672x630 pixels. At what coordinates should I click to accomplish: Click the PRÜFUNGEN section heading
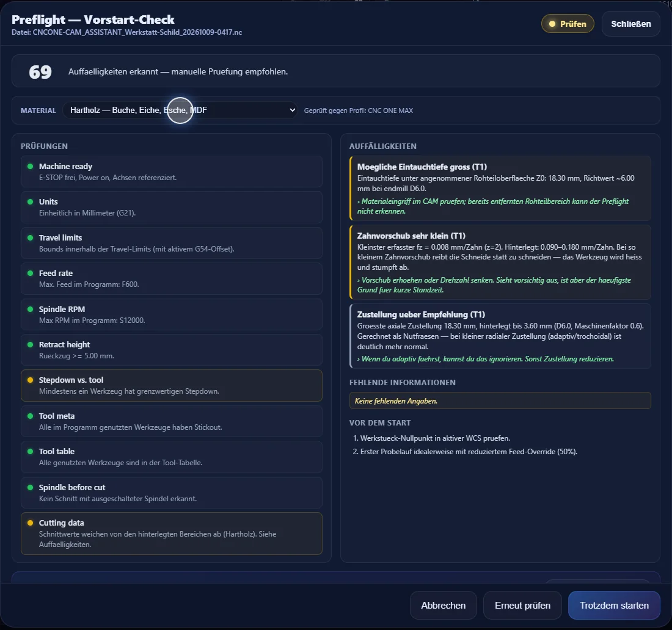click(x=44, y=146)
